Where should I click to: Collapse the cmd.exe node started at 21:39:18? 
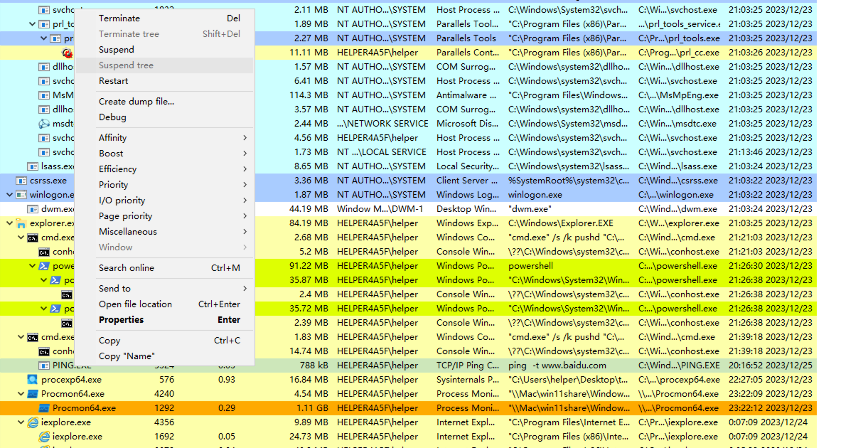tap(21, 337)
